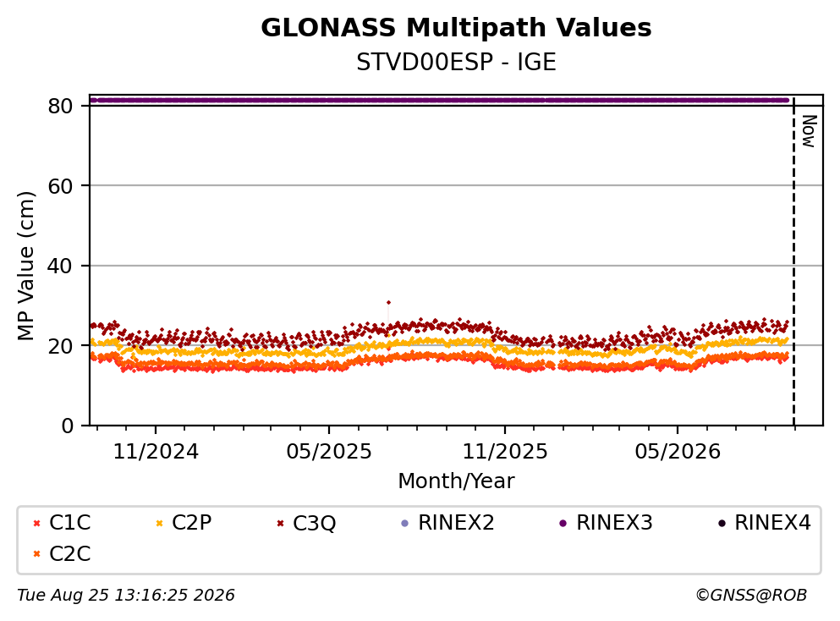Click the Now dashed vertical line marker
840x621 pixels.
pos(794,262)
